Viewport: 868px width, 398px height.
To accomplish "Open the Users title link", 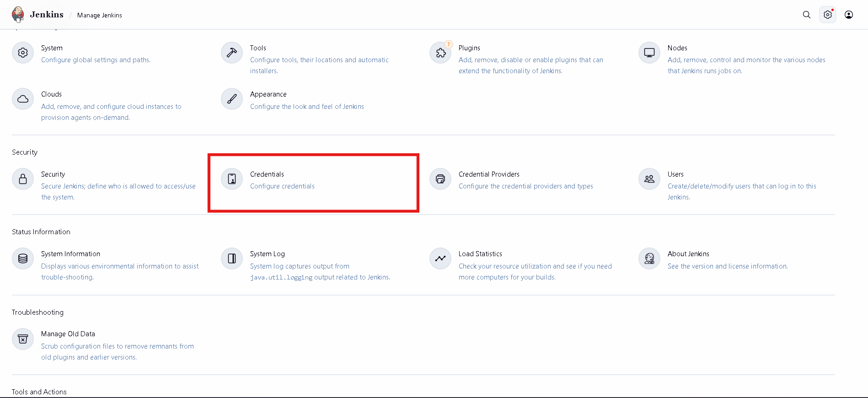I will tap(675, 174).
